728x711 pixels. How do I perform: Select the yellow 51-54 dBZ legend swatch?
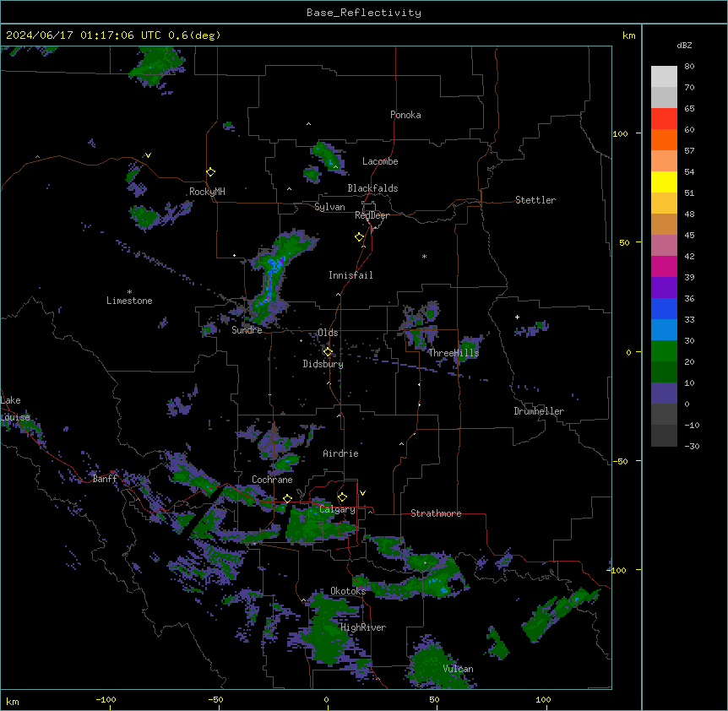664,182
